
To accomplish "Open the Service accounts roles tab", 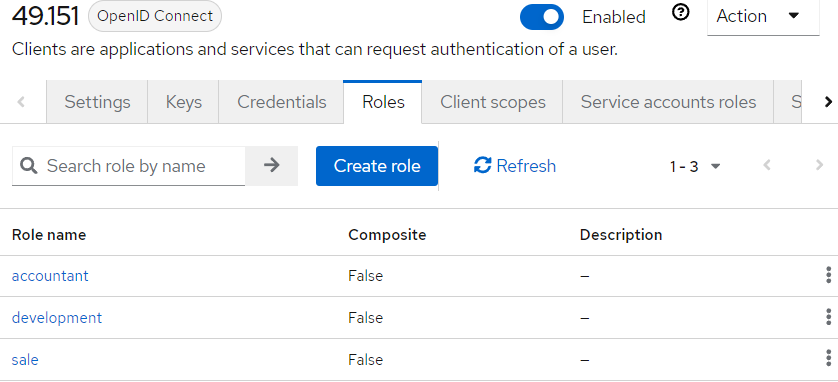I will (668, 102).
